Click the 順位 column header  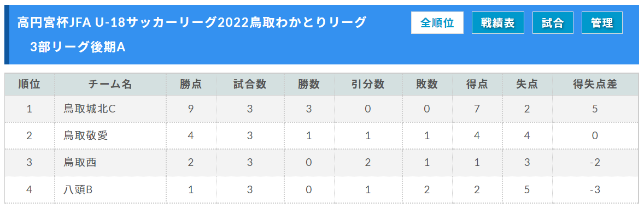29,85
